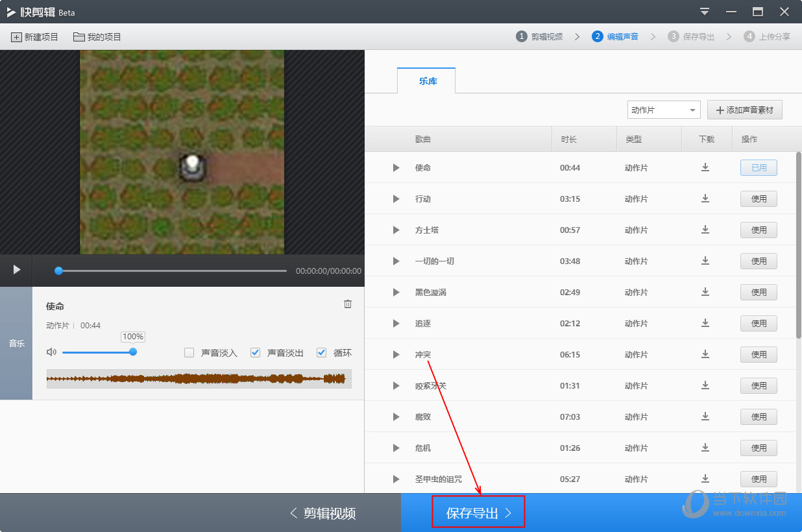The height and width of the screenshot is (532, 802).
Task: Enable the 声音淡入 checkbox
Action: [189, 353]
